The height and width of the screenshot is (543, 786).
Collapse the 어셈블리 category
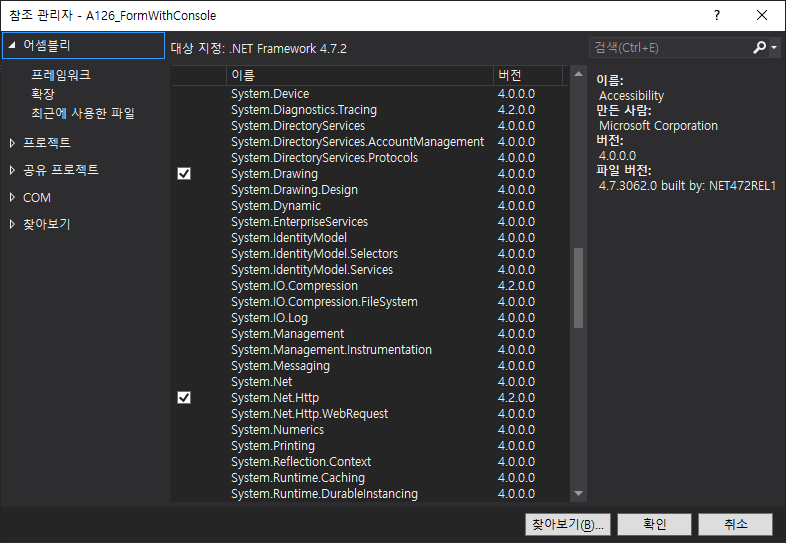12,45
